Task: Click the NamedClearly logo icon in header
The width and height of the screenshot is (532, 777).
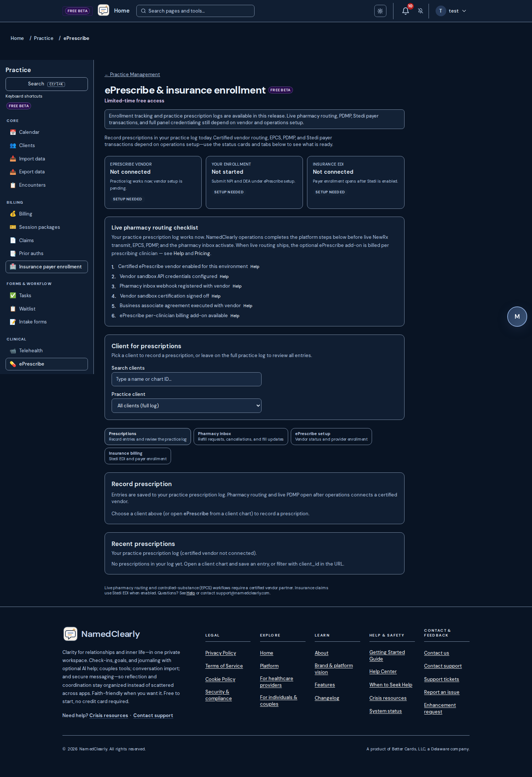Action: click(103, 10)
